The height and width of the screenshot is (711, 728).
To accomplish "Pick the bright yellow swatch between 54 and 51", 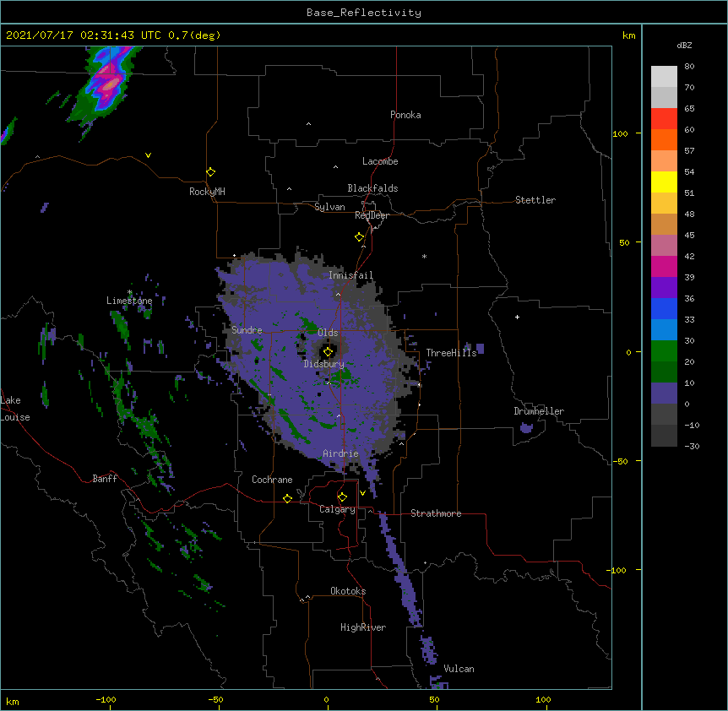I will 664,182.
